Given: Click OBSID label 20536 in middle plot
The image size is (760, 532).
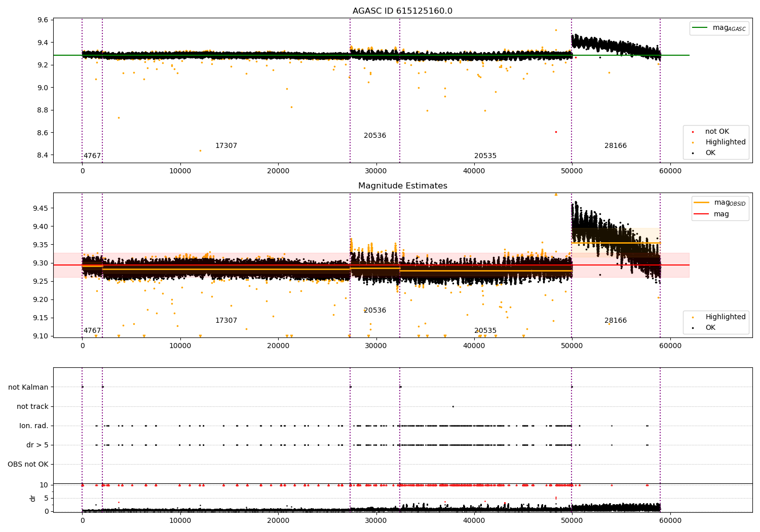Looking at the screenshot, I should pos(375,310).
